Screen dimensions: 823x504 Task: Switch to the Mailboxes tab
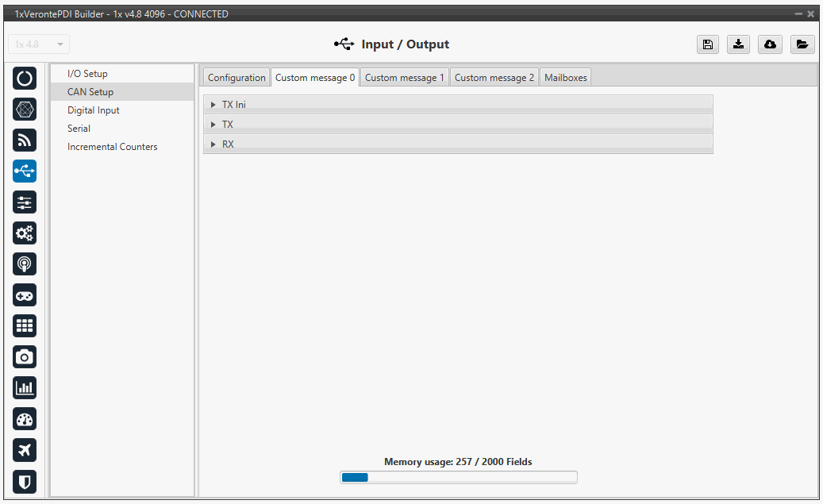coord(566,78)
